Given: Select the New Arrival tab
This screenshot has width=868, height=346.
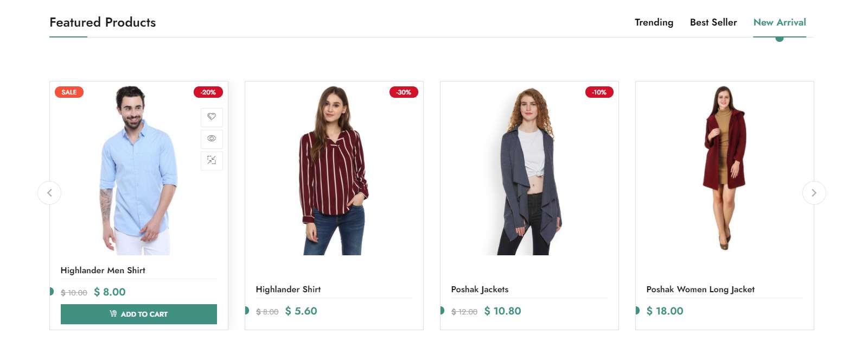Looking at the screenshot, I should coord(780,22).
